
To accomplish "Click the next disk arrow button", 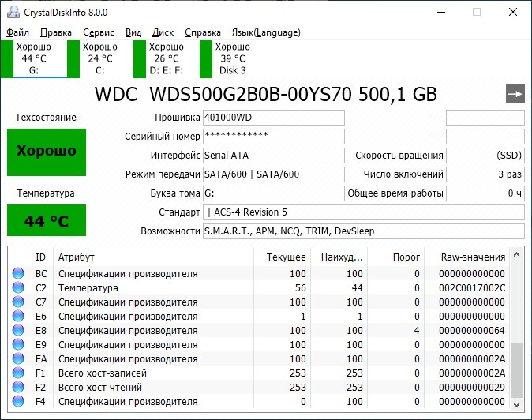I will pyautogui.click(x=515, y=94).
